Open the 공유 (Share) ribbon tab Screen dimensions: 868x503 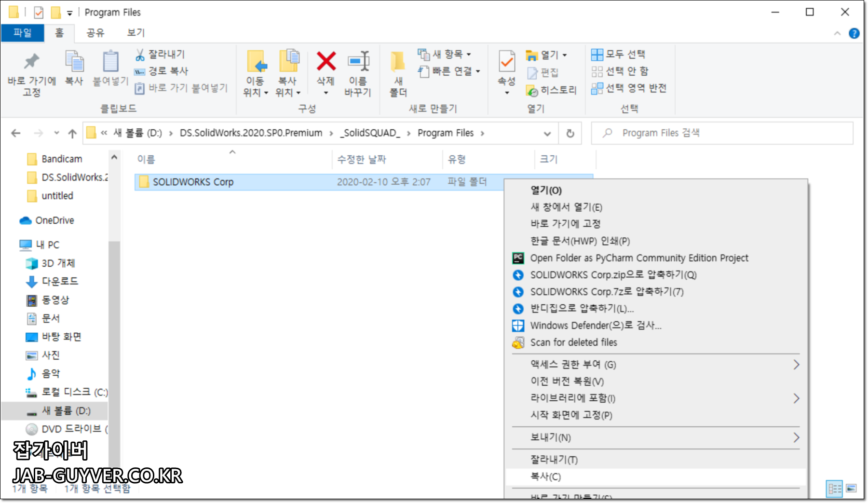[95, 33]
